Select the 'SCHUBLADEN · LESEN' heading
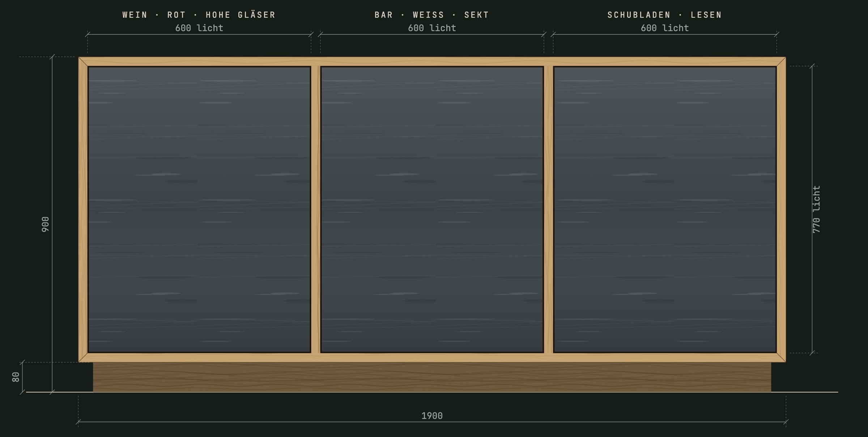This screenshot has height=437, width=868. (665, 15)
